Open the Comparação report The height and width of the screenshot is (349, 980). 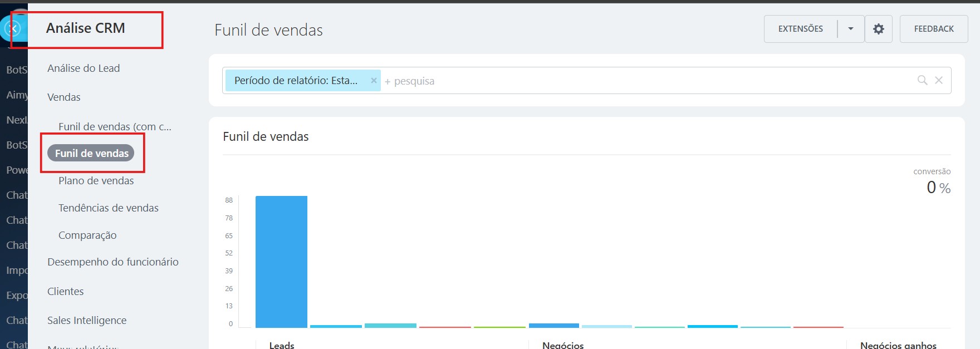coord(87,235)
